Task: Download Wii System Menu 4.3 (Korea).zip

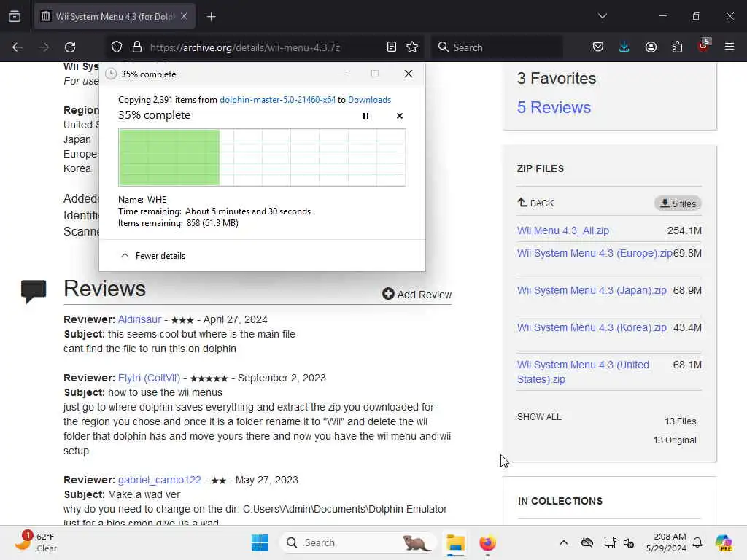Action: [x=592, y=327]
